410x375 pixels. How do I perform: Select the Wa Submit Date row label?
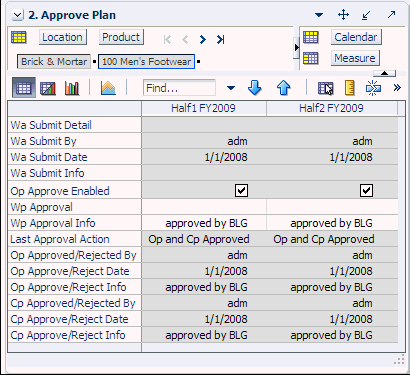click(75, 157)
